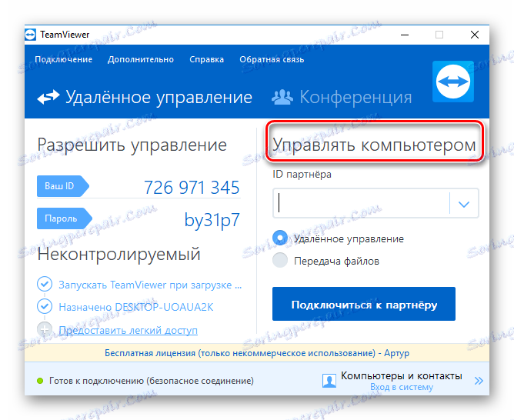This screenshot has height=420, width=514.
Task: Click your ID value 726 971 345
Action: pyautogui.click(x=192, y=188)
